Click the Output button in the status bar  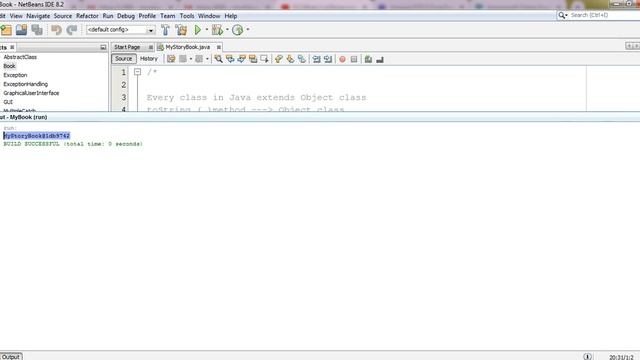(11, 357)
